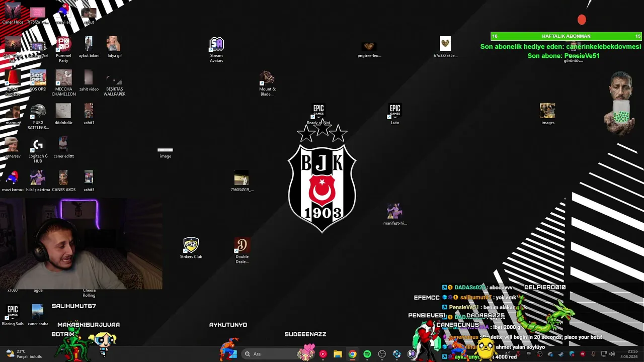Open OBS Studio from the taskbar

382,354
